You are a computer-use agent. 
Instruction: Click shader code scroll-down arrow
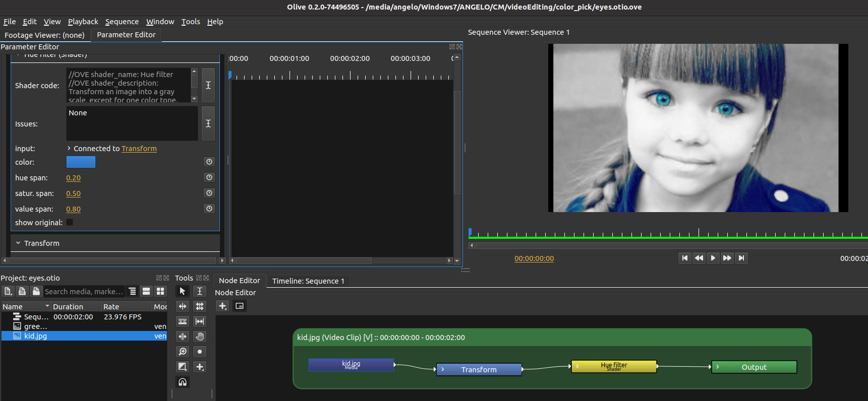coord(194,99)
